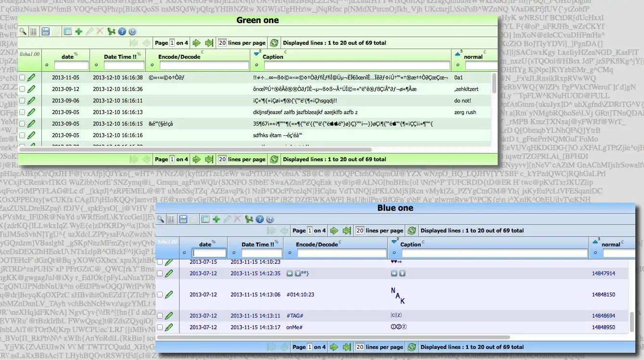644x360 pixels.
Task: Open value 14848150 in Blue one
Action: (604, 295)
